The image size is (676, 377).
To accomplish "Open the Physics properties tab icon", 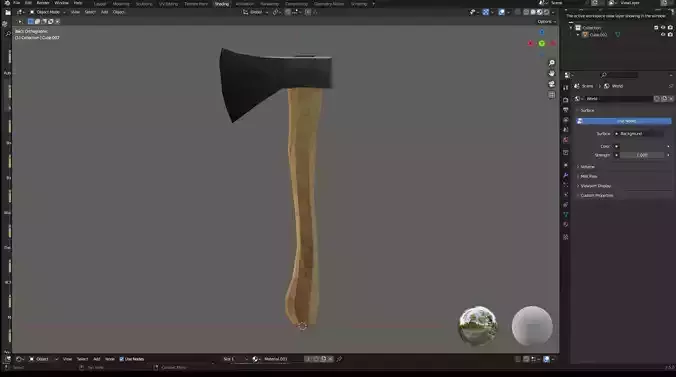I will pos(566,195).
